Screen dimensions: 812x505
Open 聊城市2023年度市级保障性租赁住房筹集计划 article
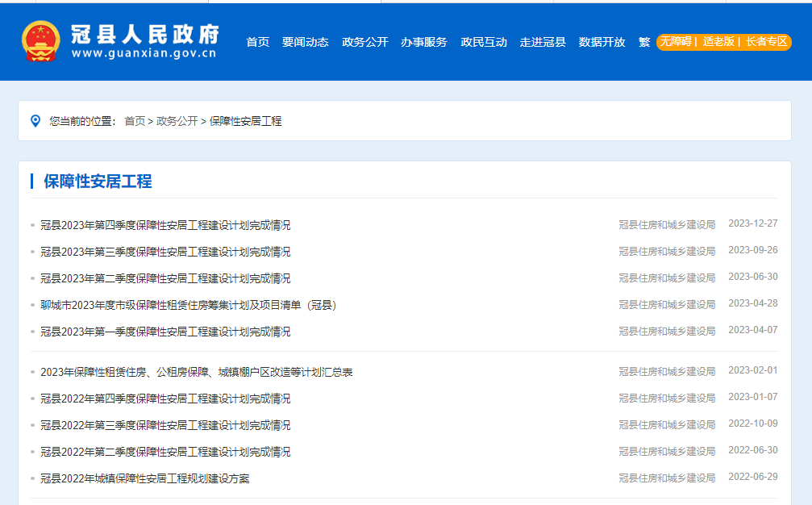click(189, 305)
